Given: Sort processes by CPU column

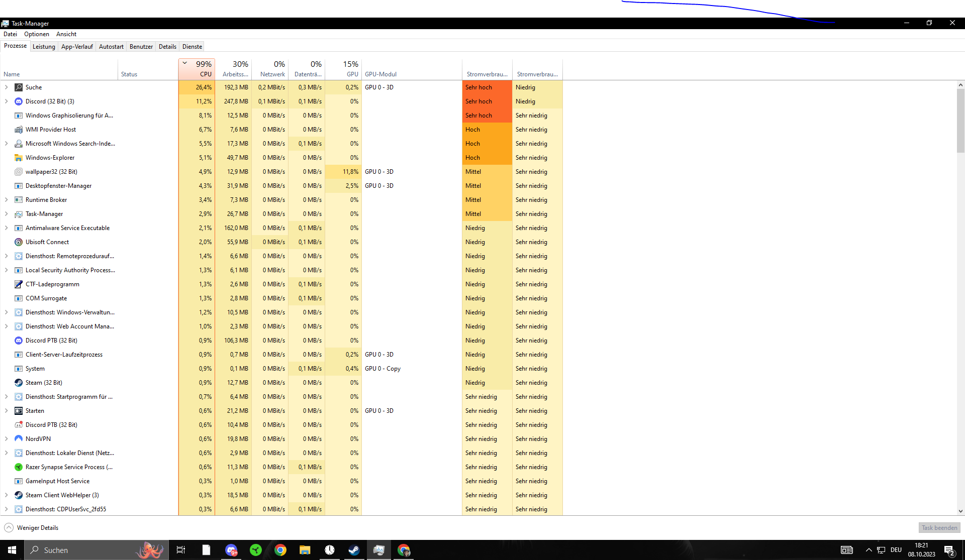Looking at the screenshot, I should (x=197, y=69).
